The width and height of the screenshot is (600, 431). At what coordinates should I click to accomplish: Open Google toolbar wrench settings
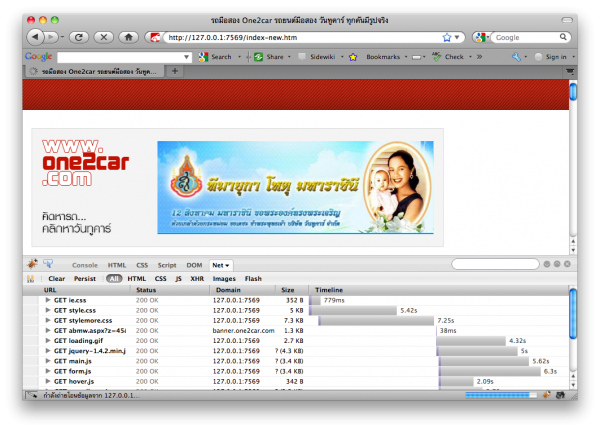[516, 57]
